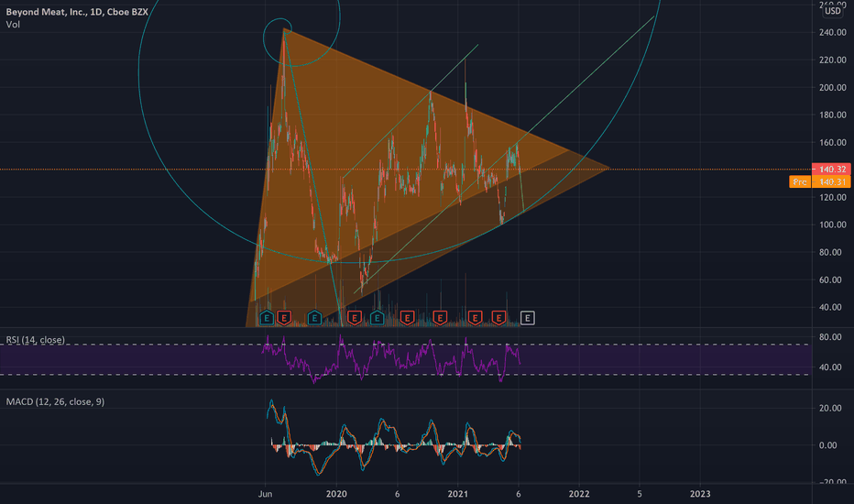854x504 pixels.
Task: Click the 100.00 price axis label
Action: [x=832, y=225]
